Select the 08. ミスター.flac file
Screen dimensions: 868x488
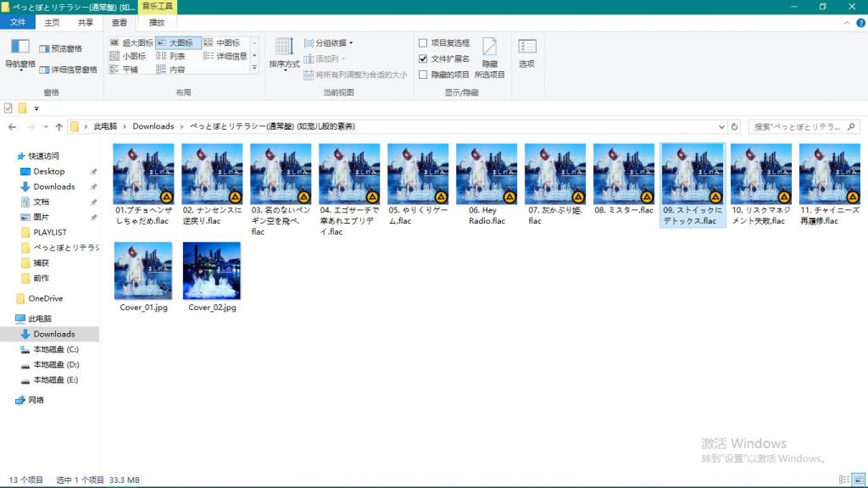624,180
